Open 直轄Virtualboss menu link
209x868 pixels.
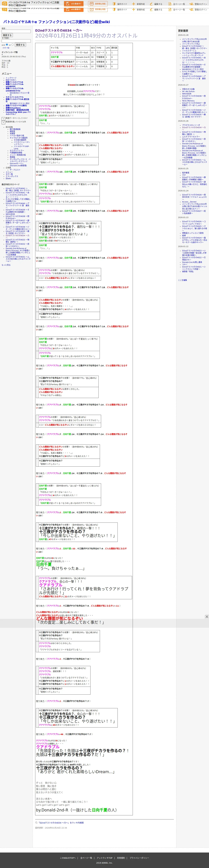[x=13, y=108]
